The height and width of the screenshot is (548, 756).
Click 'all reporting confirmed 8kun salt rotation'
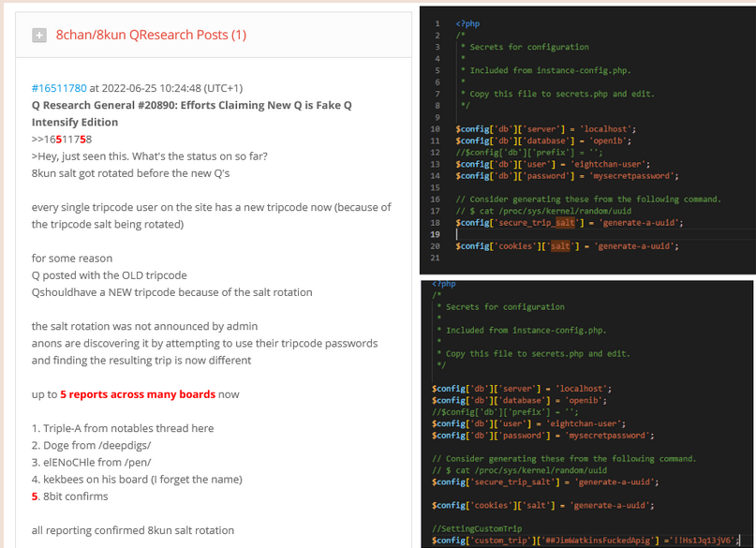[133, 530]
